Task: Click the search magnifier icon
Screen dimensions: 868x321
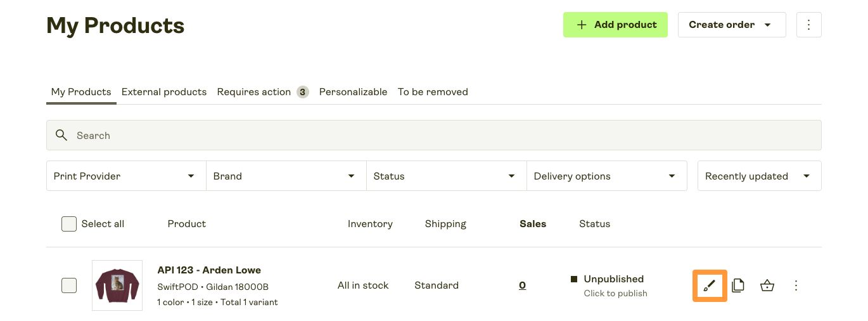Action: pyautogui.click(x=61, y=135)
